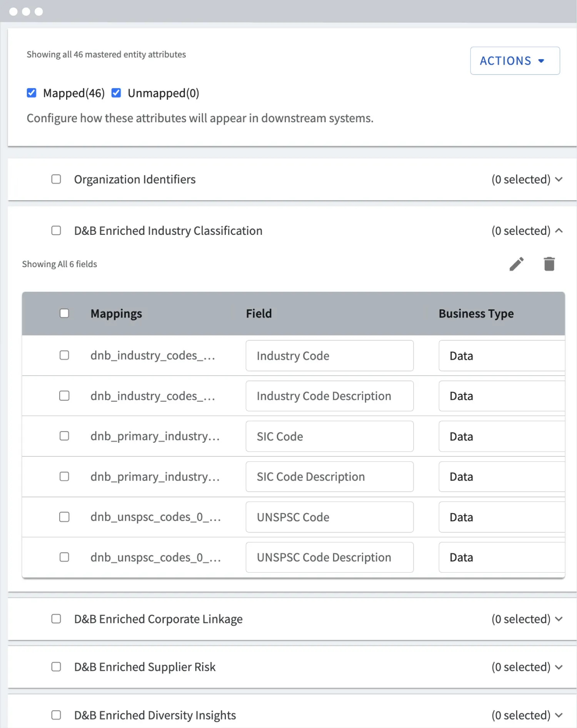Uncheck the Mapped(46) filter checkbox
Viewport: 577px width, 728px height.
(x=32, y=93)
